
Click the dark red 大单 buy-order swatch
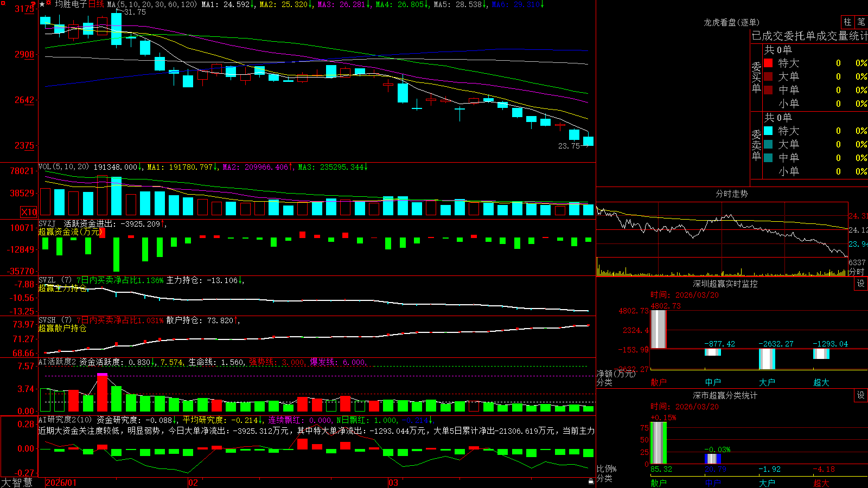[768, 76]
